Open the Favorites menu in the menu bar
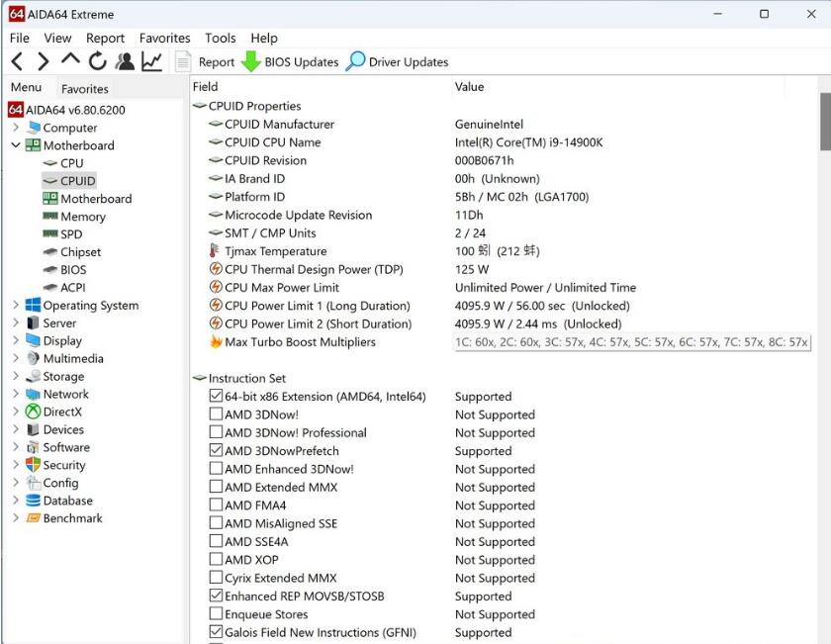The image size is (831, 644). 164,39
